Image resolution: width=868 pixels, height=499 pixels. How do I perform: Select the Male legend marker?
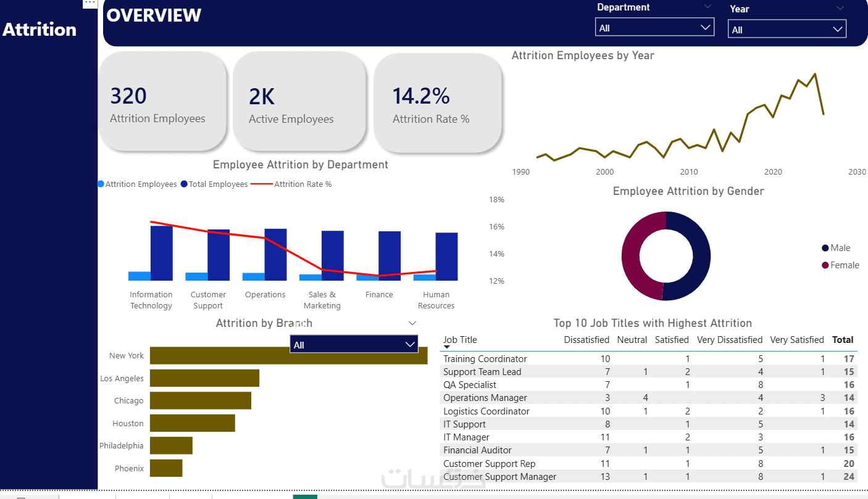825,248
